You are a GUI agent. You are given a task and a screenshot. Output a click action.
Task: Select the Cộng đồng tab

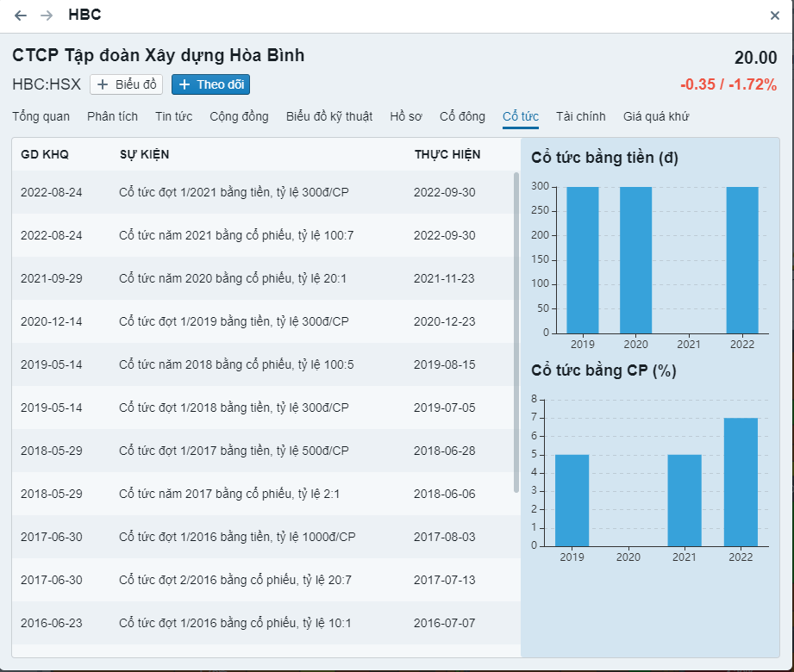coord(239,116)
